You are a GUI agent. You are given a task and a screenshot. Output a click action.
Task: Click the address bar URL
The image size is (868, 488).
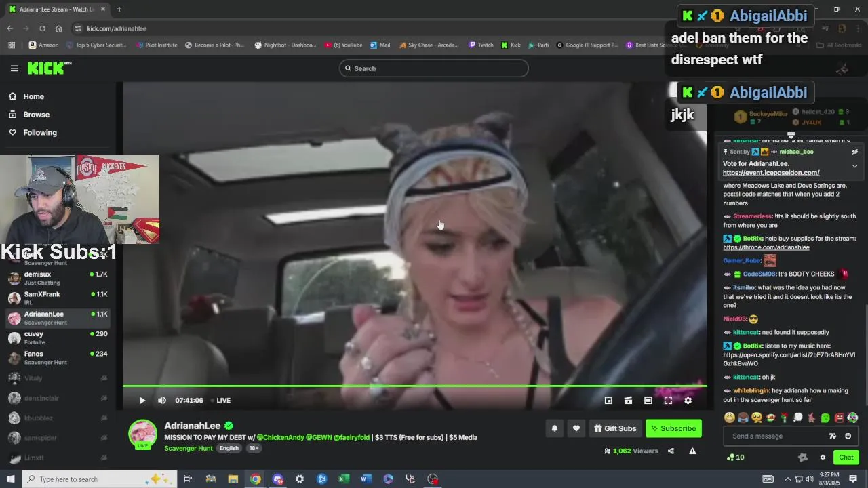pyautogui.click(x=117, y=28)
